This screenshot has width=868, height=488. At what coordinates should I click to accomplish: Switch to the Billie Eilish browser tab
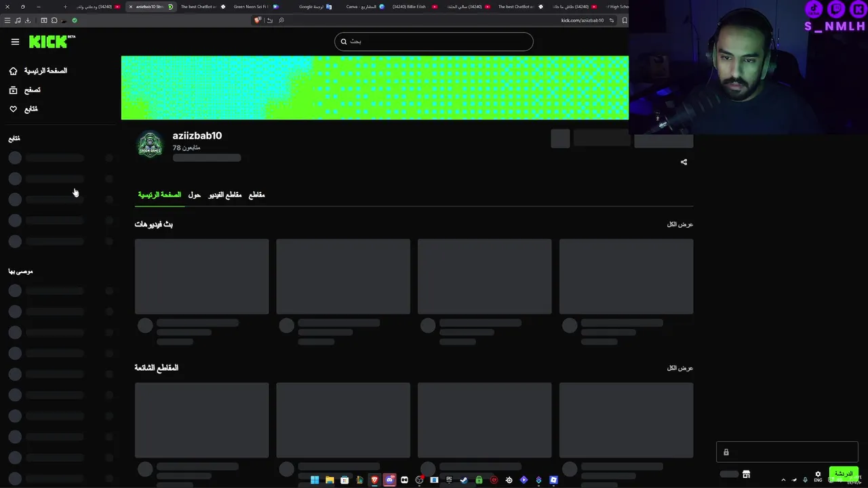pyautogui.click(x=414, y=7)
